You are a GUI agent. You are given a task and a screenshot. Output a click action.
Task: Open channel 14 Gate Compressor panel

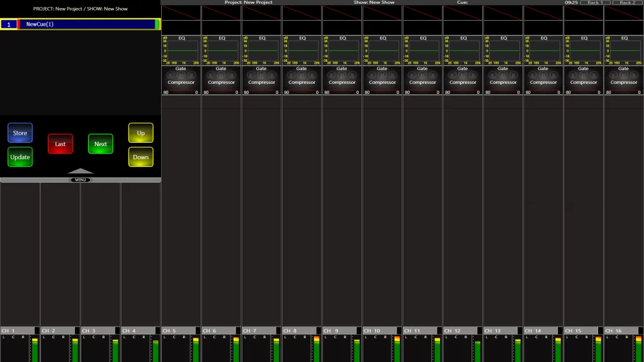pyautogui.click(x=543, y=80)
